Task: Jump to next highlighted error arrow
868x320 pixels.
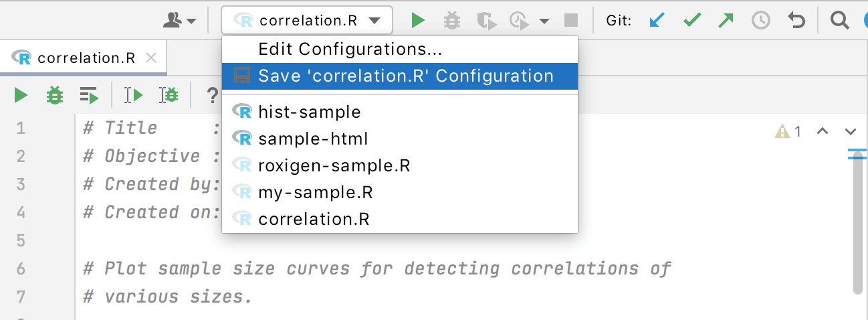Action: [850, 132]
